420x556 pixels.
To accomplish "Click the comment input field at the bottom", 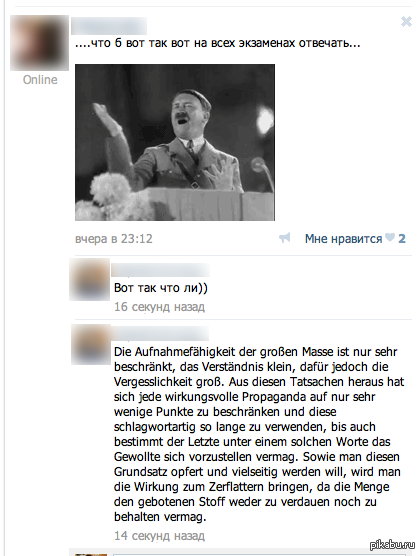I will point(259,554).
